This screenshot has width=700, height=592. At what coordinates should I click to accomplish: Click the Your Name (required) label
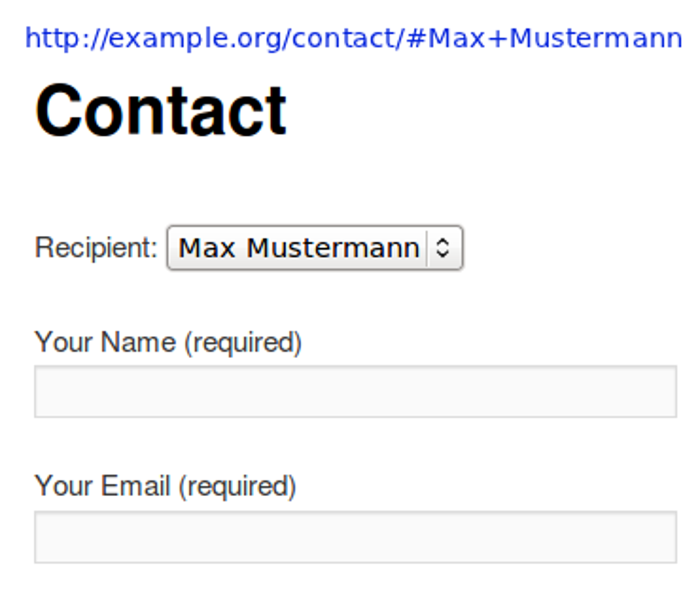coord(168,342)
